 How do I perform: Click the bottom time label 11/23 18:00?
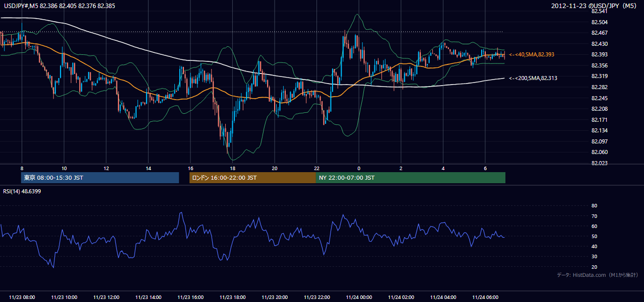click(x=232, y=297)
